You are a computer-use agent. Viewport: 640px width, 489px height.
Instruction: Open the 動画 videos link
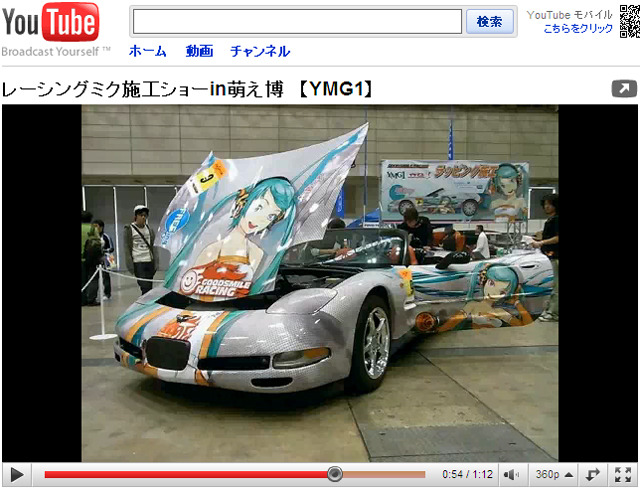199,51
